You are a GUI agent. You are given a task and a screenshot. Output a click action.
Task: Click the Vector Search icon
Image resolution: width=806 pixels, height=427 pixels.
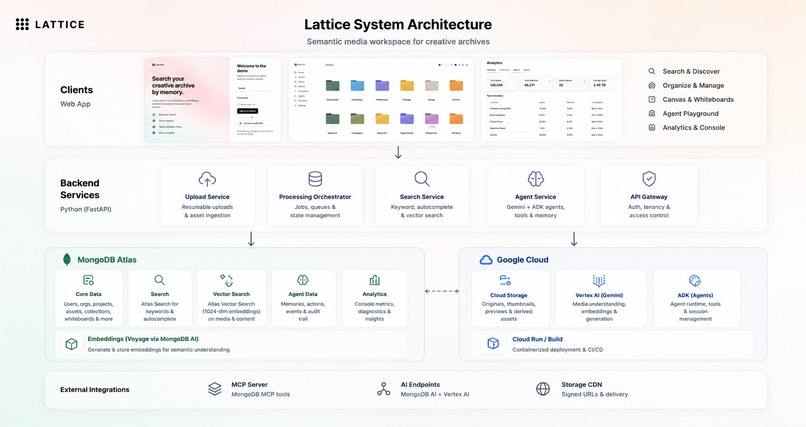click(227, 280)
